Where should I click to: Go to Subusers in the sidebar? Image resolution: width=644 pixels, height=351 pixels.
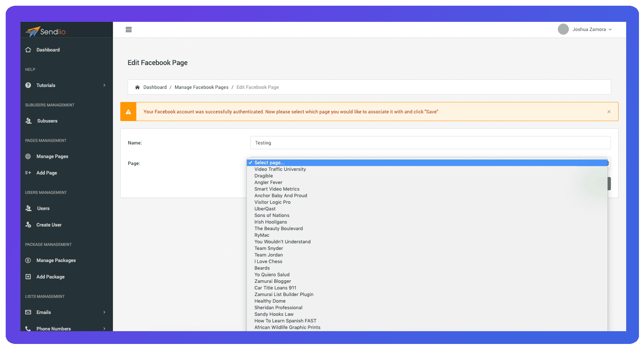pos(47,121)
